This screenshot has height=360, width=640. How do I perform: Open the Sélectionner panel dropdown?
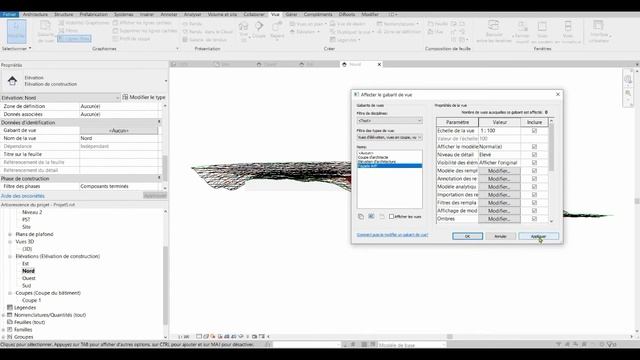(x=17, y=49)
